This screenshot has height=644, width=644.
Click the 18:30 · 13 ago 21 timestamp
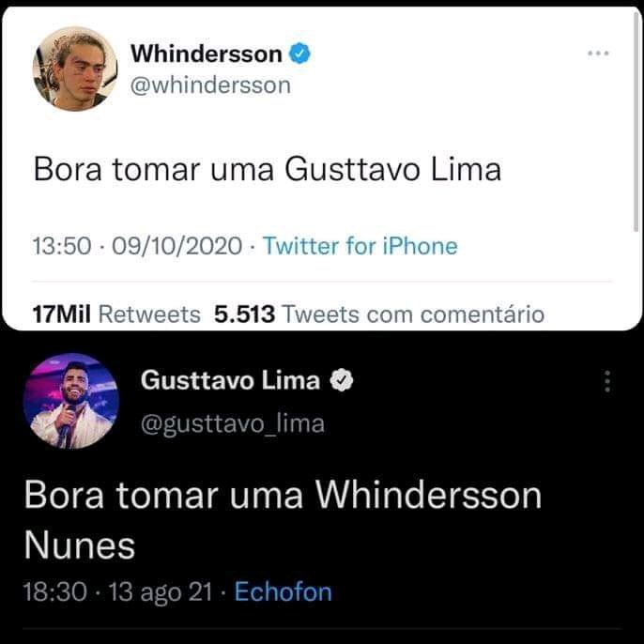click(x=118, y=591)
